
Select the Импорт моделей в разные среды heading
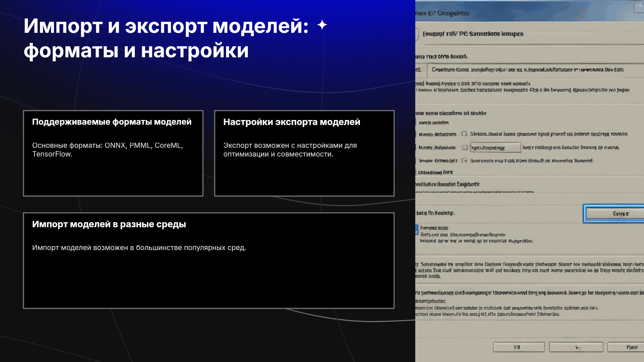pyautogui.click(x=109, y=224)
